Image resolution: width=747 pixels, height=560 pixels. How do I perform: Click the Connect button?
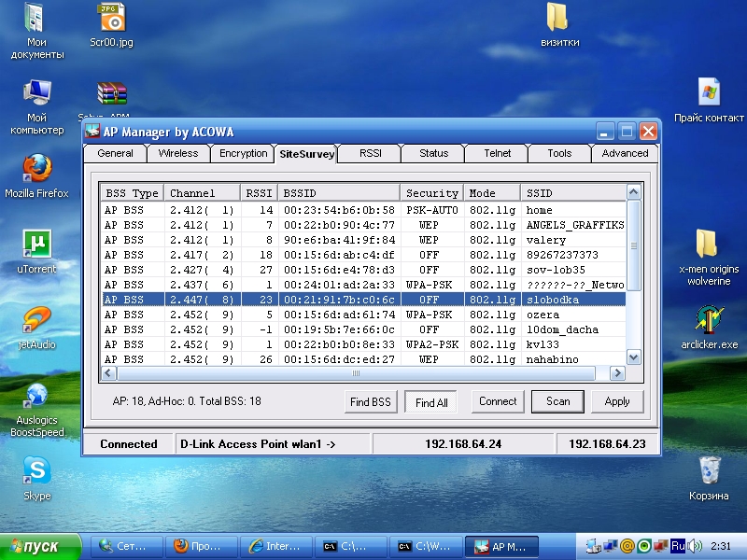498,401
